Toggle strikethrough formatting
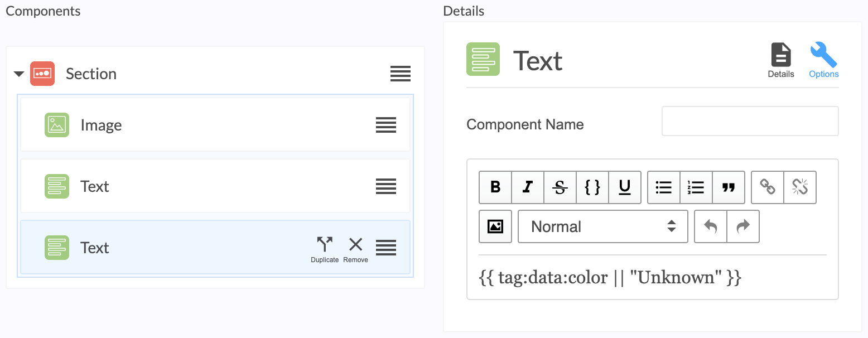The height and width of the screenshot is (338, 868). [x=560, y=187]
